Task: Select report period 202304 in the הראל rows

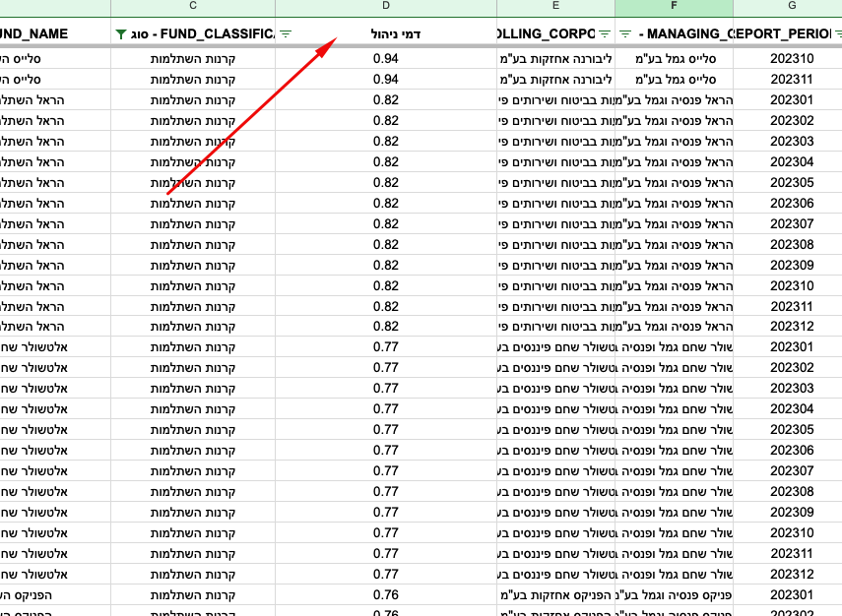Action: point(788,162)
